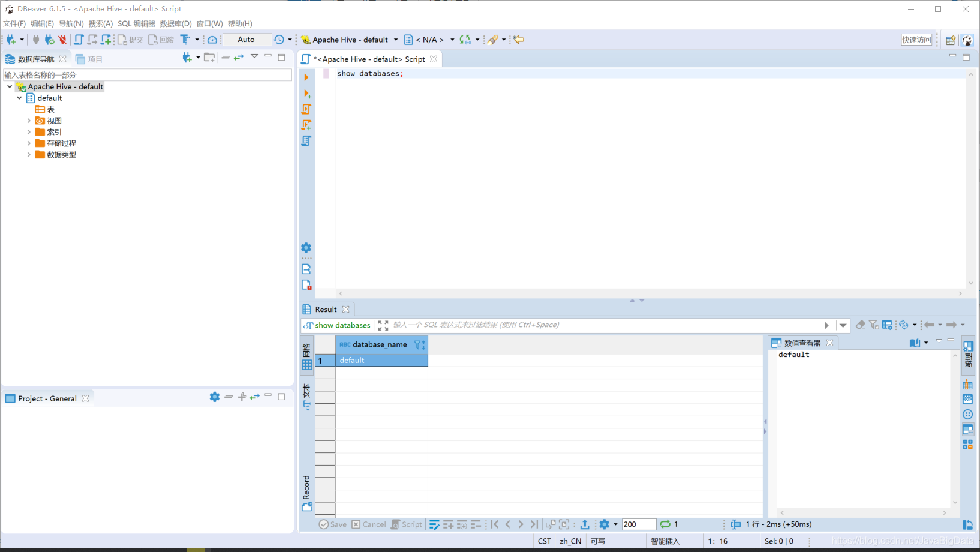
Task: Select the Result tab
Action: 326,310
